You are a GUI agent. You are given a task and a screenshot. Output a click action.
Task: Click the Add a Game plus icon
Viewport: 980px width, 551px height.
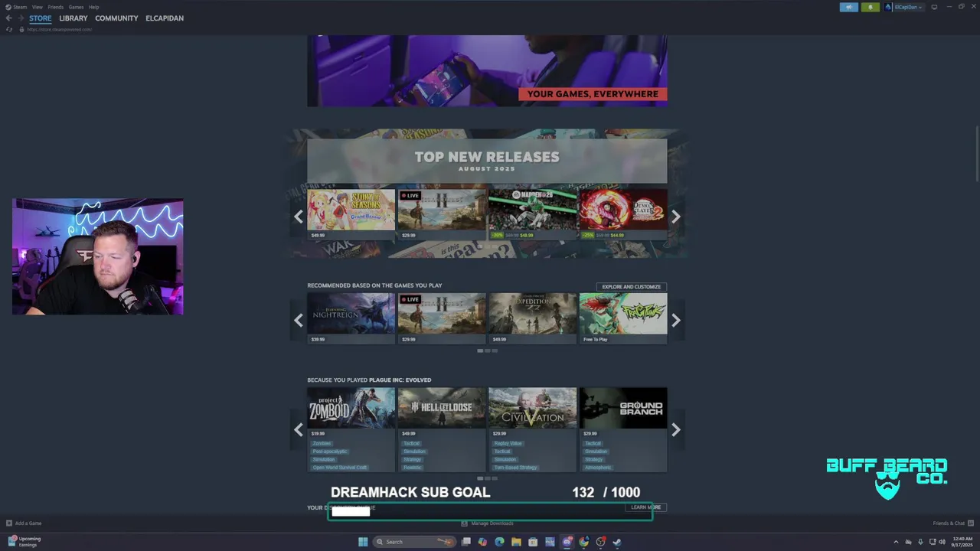9,523
